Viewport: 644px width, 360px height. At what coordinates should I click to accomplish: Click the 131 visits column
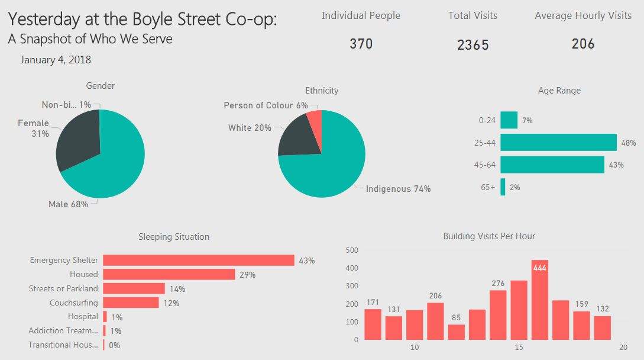(x=394, y=328)
